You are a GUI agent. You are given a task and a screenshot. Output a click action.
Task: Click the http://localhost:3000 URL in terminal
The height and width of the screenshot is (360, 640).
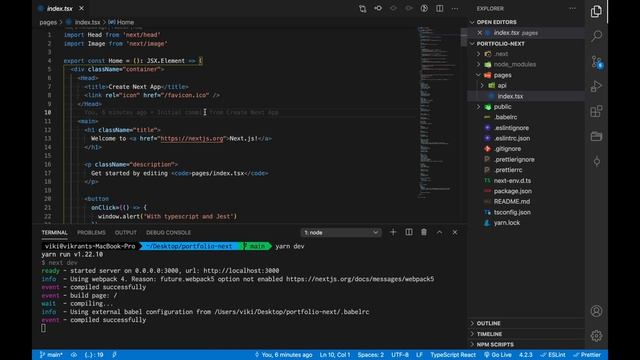pos(241,271)
